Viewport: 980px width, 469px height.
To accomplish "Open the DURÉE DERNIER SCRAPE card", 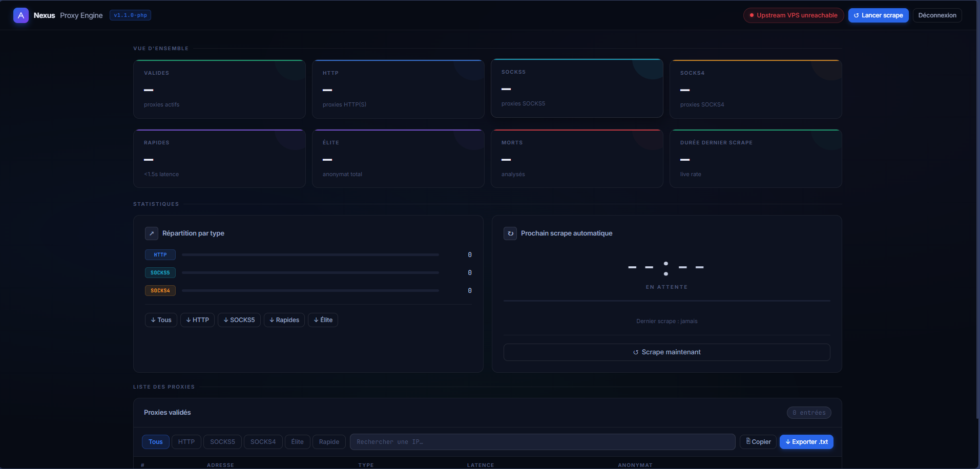I will click(756, 159).
